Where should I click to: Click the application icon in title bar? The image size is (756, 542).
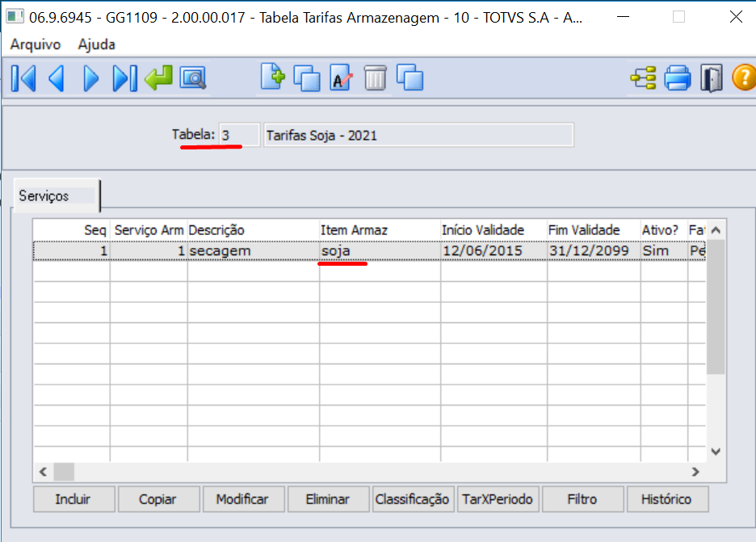[15, 17]
